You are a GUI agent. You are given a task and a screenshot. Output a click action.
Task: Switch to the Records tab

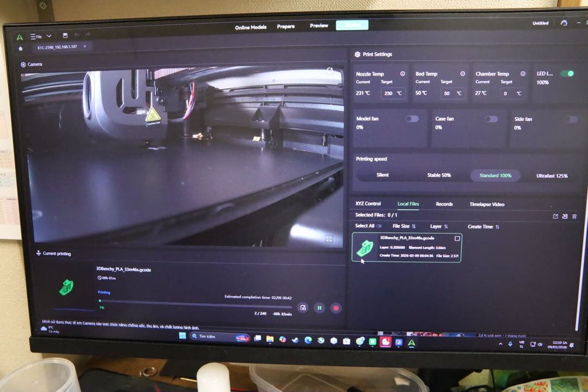[x=444, y=204]
